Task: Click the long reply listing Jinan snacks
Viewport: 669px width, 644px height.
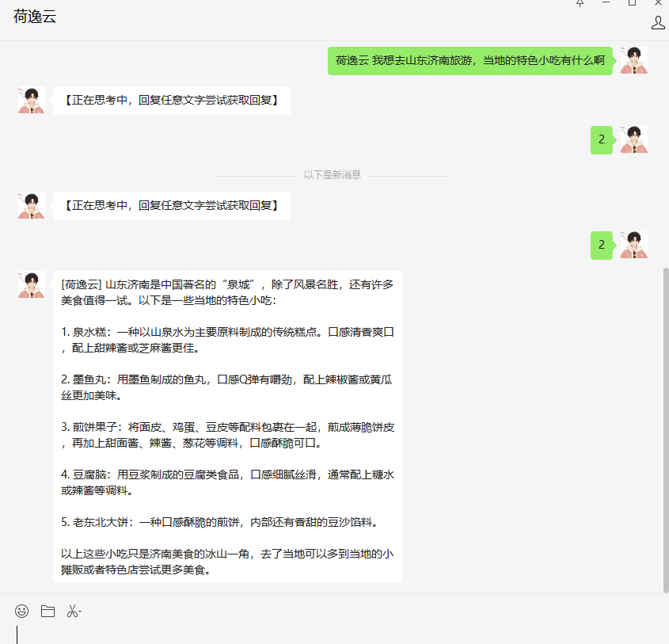Action: (x=227, y=426)
